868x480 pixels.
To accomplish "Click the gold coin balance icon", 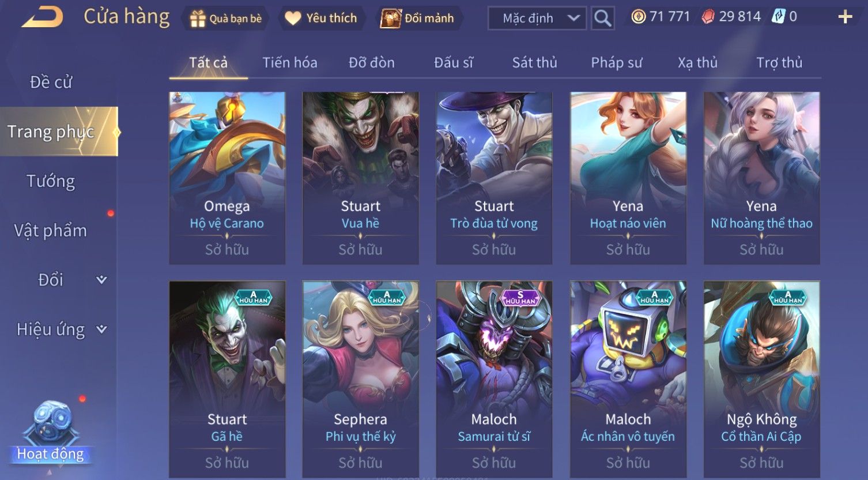I will point(638,17).
